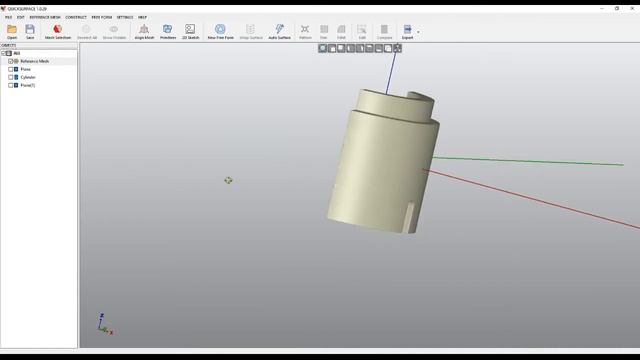The width and height of the screenshot is (640, 360).
Task: Check the Plane(1) visibility checkbox
Action: coord(11,85)
